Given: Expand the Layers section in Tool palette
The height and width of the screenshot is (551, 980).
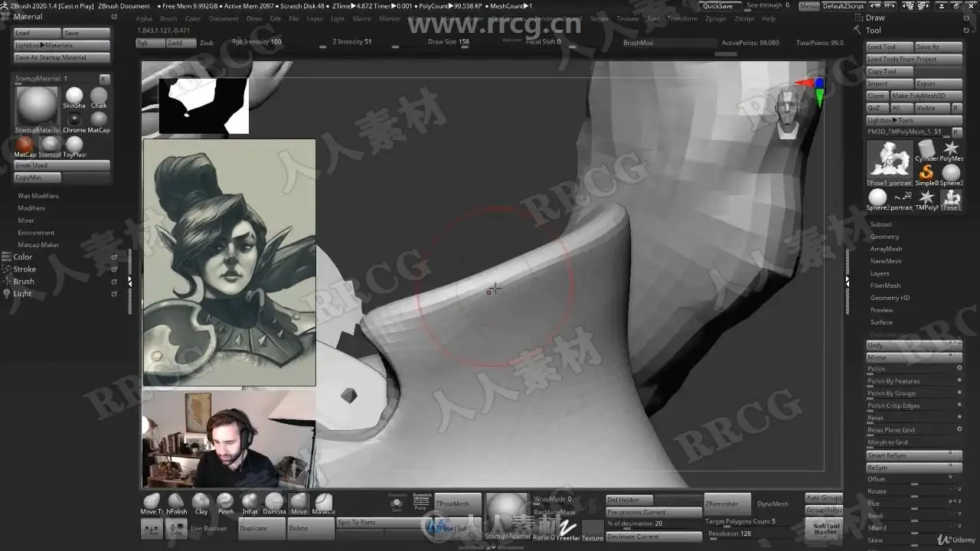Looking at the screenshot, I should click(880, 273).
